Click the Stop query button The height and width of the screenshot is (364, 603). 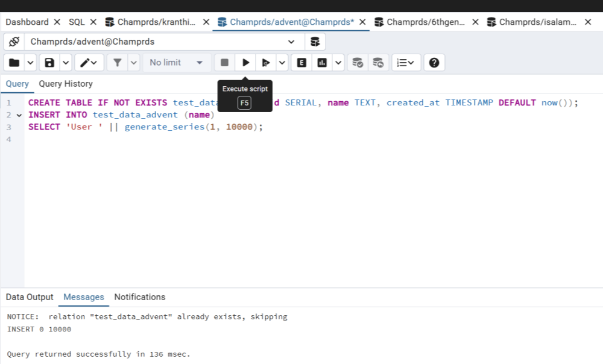coord(224,63)
